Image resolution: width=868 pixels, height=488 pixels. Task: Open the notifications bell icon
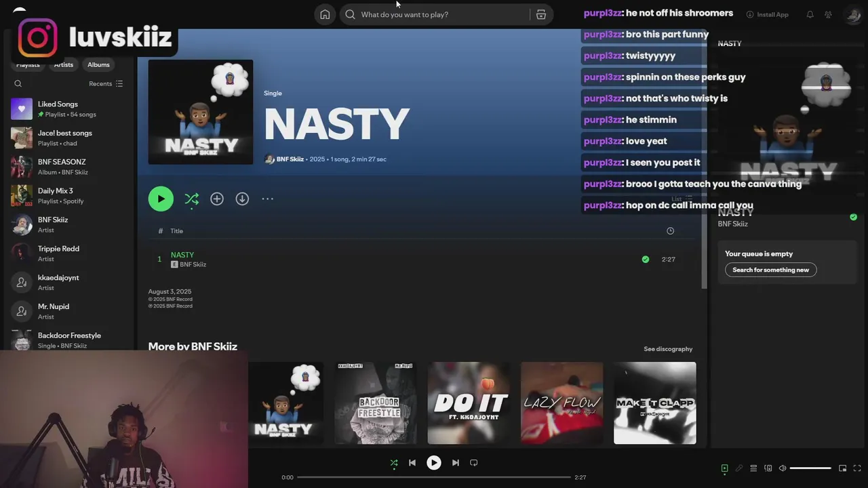click(810, 14)
